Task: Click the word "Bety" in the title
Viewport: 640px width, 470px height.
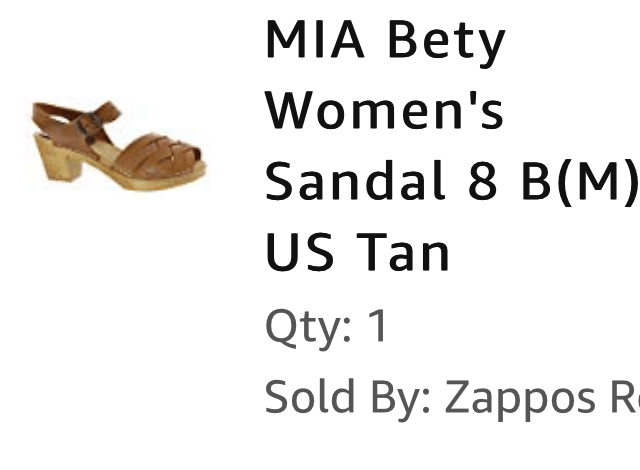Action: click(x=446, y=41)
